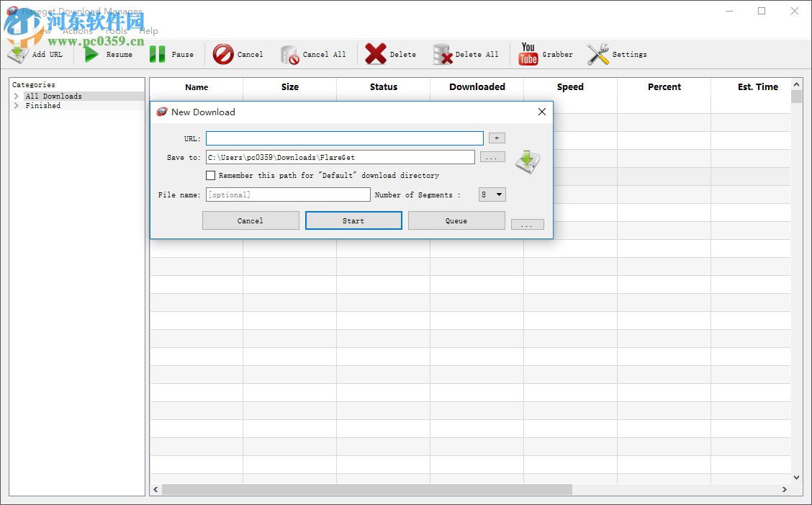Click the Delete All database icon
This screenshot has width=812, height=505.
[442, 55]
